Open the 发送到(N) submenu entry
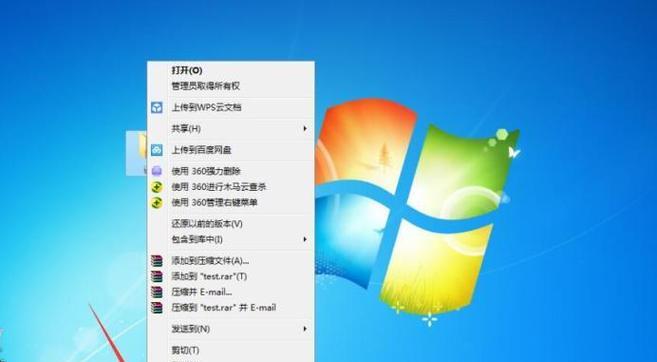Viewport: 657px width, 362px height. 230,329
